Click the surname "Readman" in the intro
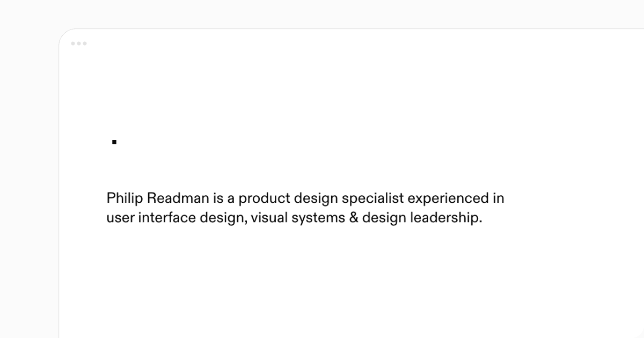This screenshot has width=644, height=338. coord(178,198)
